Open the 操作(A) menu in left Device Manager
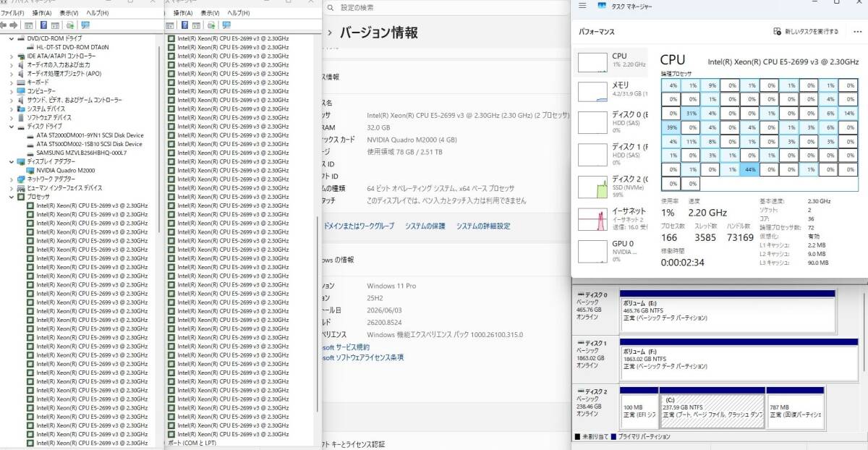The height and width of the screenshot is (450, 868). pyautogui.click(x=42, y=13)
